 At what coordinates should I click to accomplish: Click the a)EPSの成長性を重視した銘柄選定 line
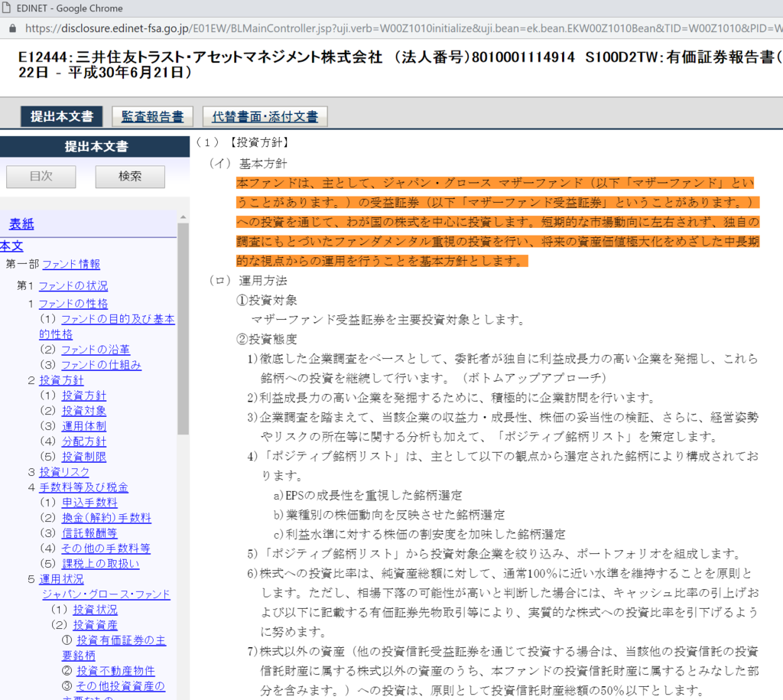point(368,495)
